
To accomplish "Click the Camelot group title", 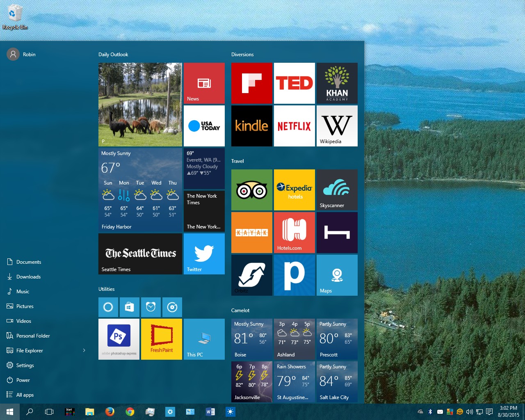I will (240, 310).
